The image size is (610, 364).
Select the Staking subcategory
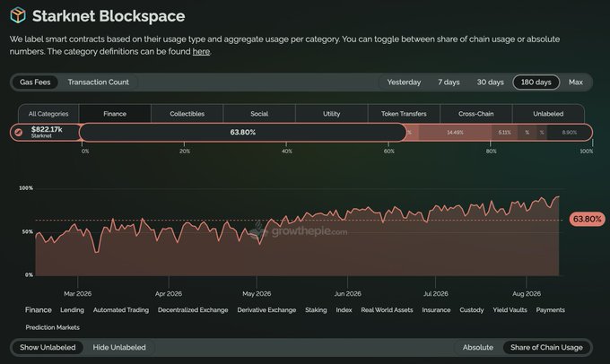click(x=316, y=310)
